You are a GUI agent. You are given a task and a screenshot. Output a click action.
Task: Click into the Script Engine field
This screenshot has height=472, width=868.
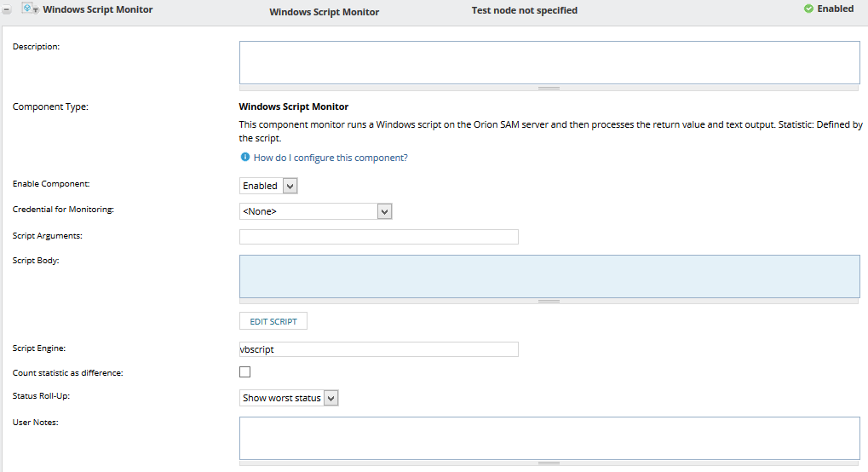pos(378,349)
